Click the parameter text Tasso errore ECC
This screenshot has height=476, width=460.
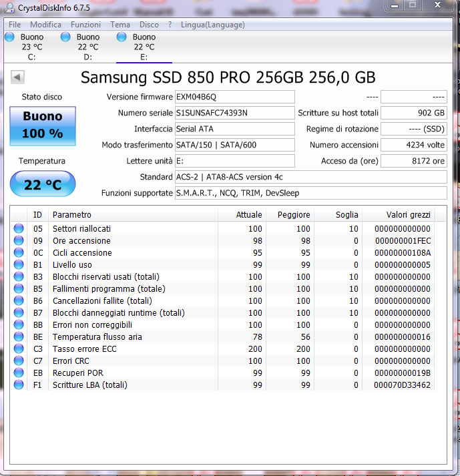(85, 348)
